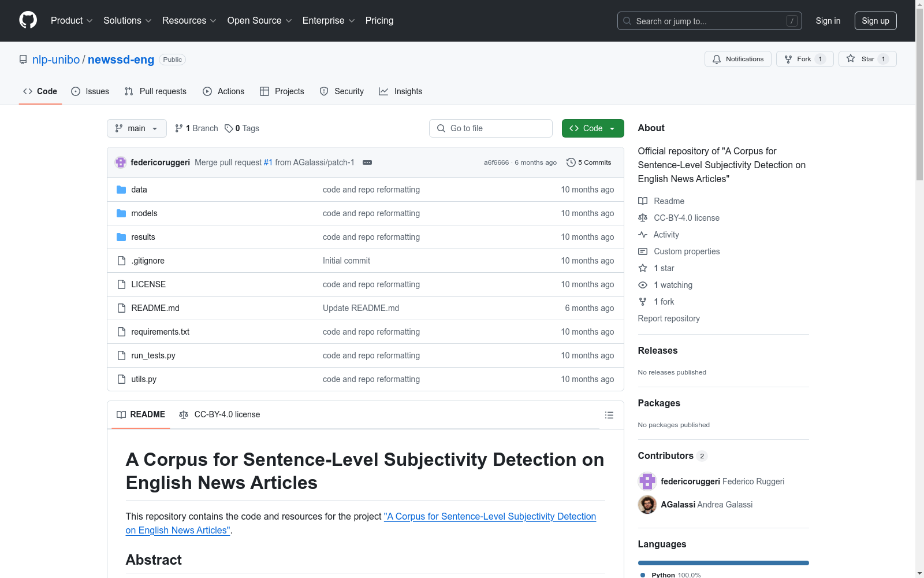Open the main branch selector dropdown
The height and width of the screenshot is (578, 924).
pos(137,128)
